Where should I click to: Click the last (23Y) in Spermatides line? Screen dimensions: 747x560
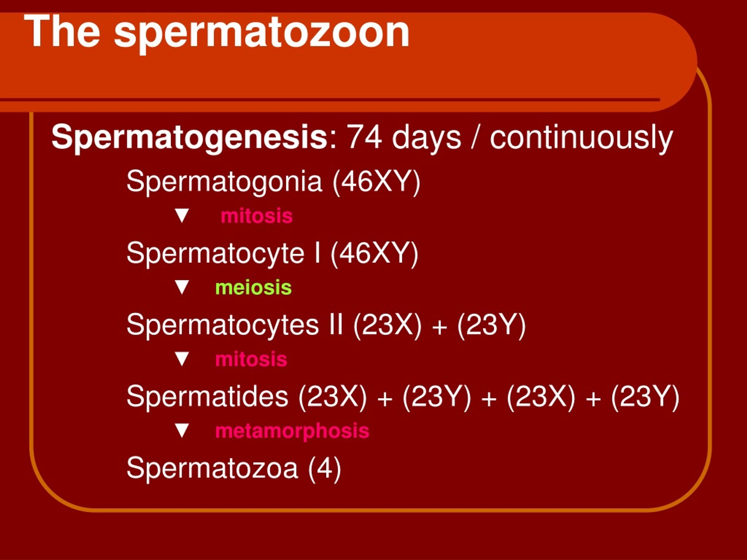coord(645,396)
